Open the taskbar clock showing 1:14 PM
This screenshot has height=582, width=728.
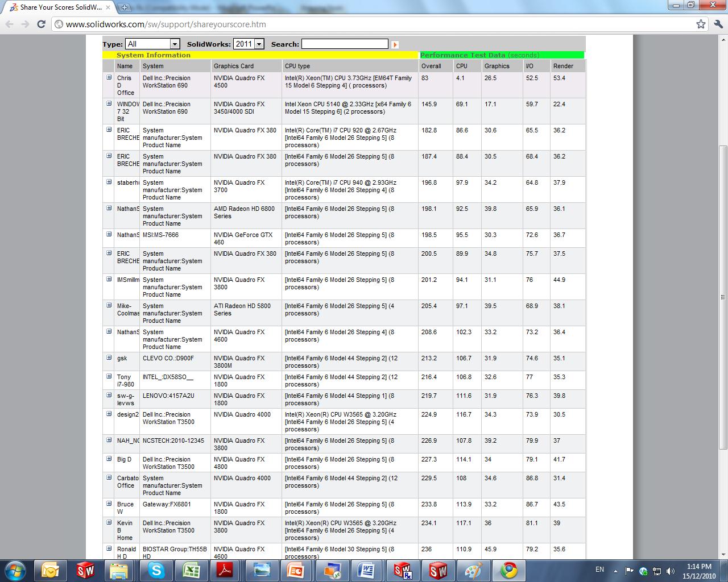tap(699, 571)
